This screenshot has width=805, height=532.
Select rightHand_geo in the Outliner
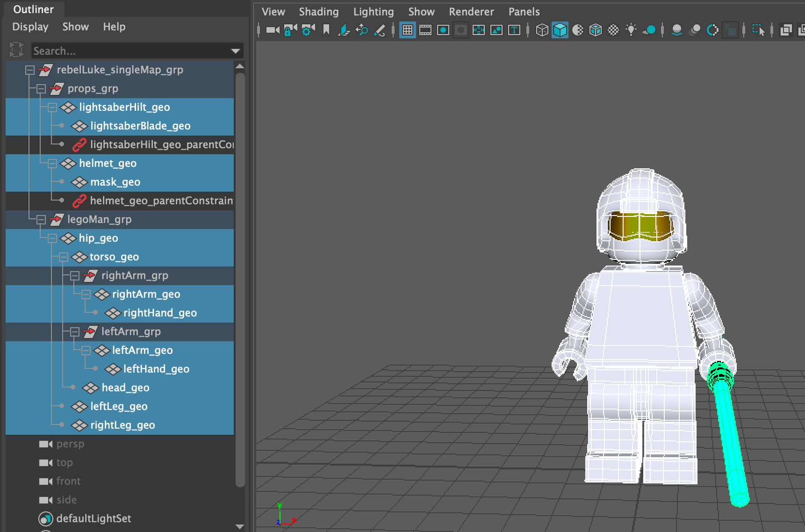click(120, 313)
